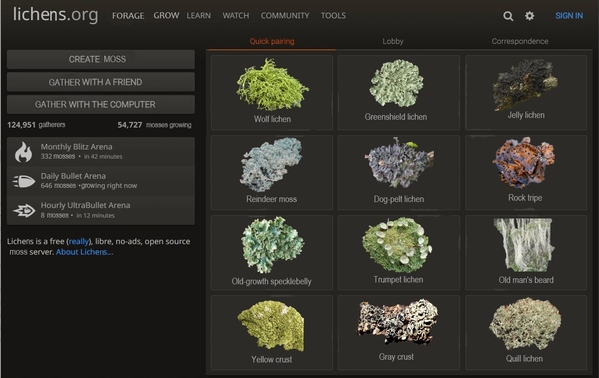This screenshot has height=378, width=599.
Task: Select the Wolf lichen tile
Action: pos(272,92)
